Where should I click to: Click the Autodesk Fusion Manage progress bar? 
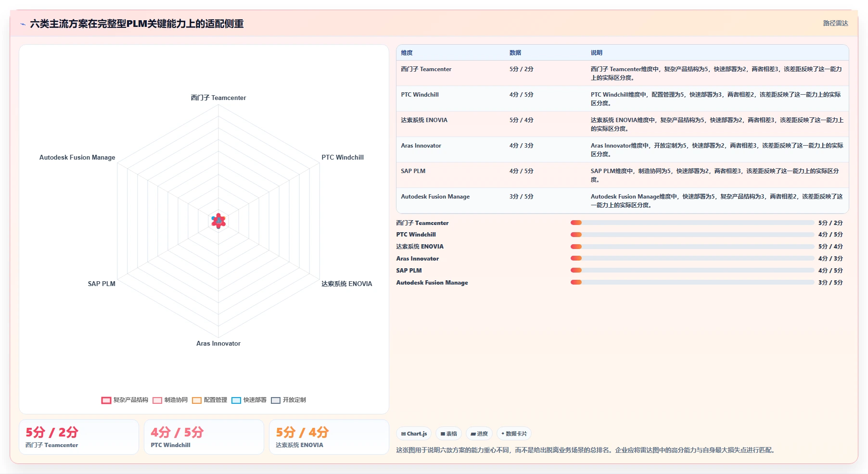pyautogui.click(x=692, y=282)
